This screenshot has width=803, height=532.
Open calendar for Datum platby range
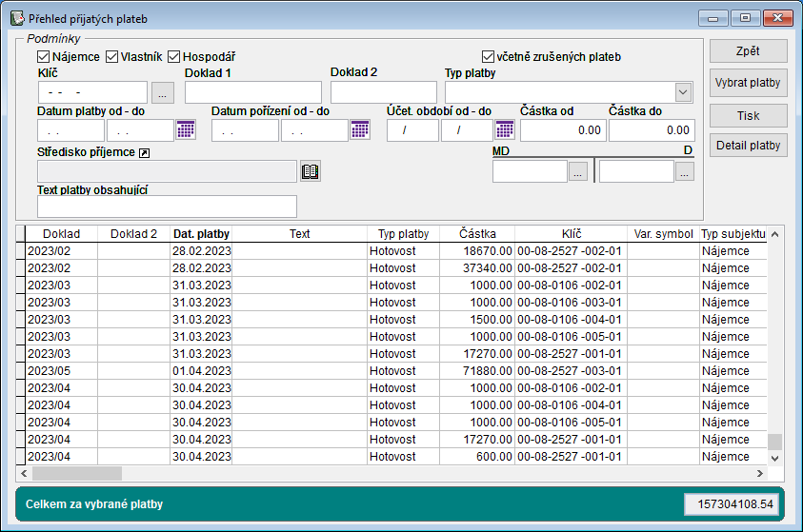coord(186,130)
